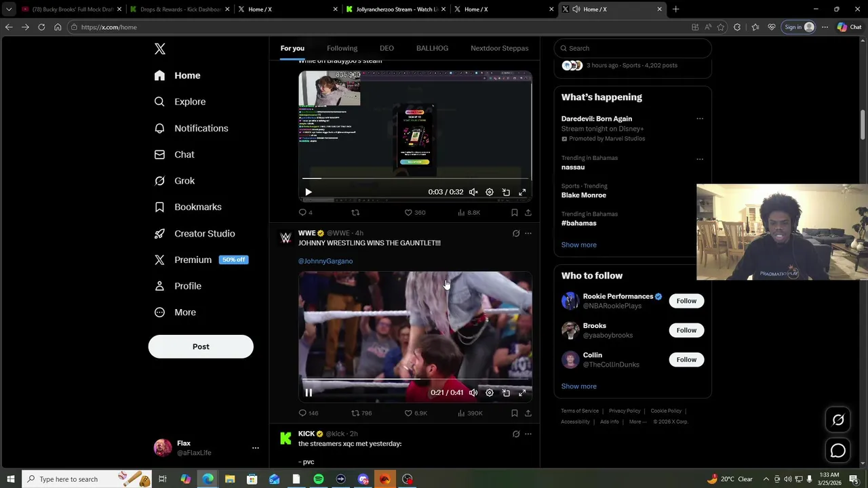
Task: Open the @JohnnyGargano mention link
Action: (325, 261)
